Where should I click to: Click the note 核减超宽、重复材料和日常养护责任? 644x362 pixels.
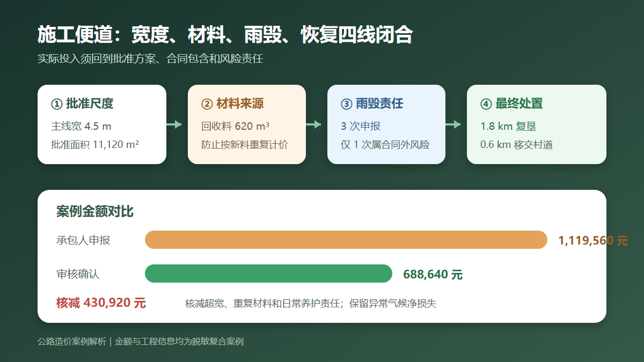click(x=263, y=304)
